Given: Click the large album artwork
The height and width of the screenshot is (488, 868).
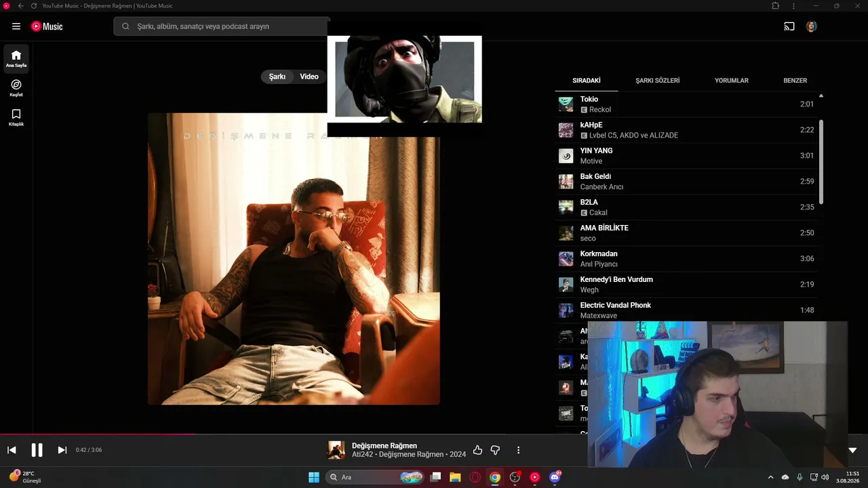Looking at the screenshot, I should coord(294,259).
